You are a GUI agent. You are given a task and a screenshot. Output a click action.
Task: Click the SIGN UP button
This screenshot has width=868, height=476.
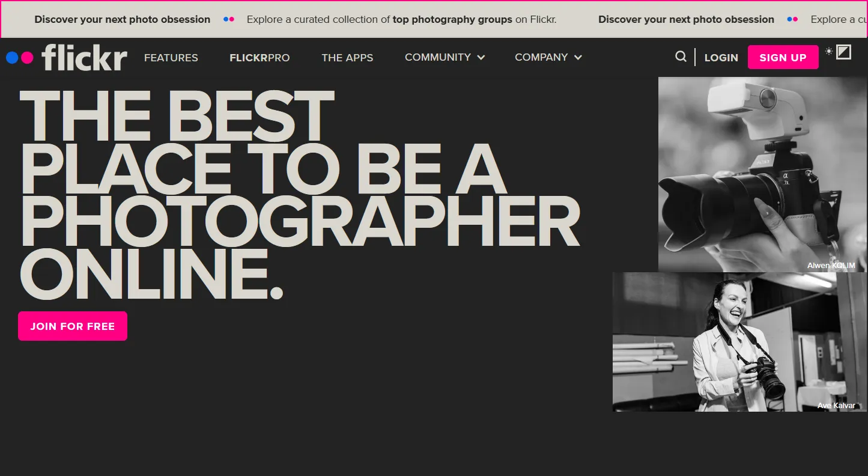tap(783, 57)
